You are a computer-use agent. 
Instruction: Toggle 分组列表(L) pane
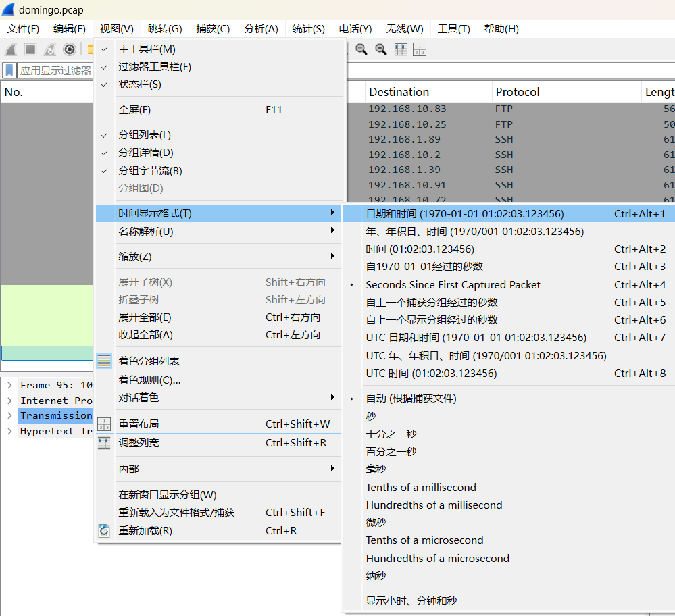(220, 135)
